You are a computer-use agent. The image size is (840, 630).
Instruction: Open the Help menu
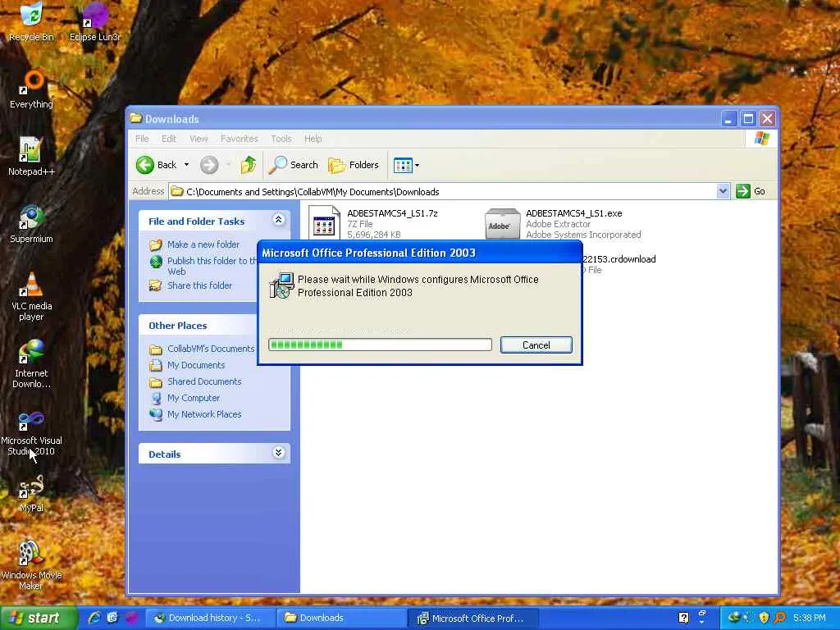click(313, 139)
